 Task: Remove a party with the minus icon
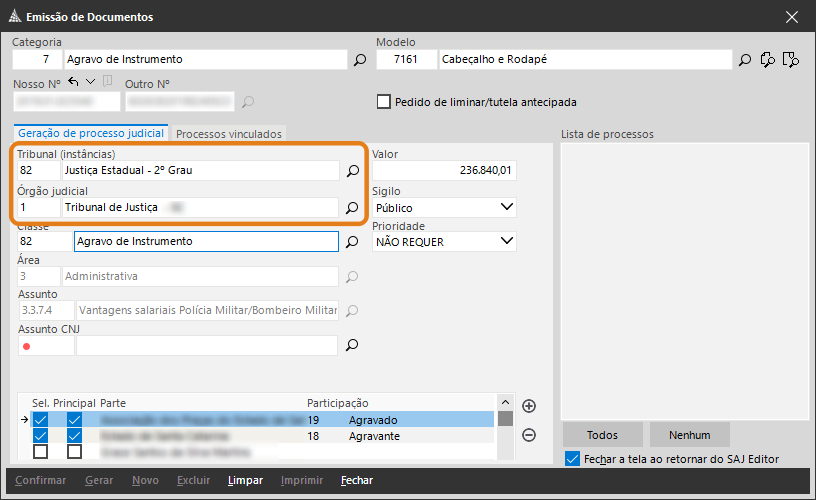pyautogui.click(x=529, y=435)
